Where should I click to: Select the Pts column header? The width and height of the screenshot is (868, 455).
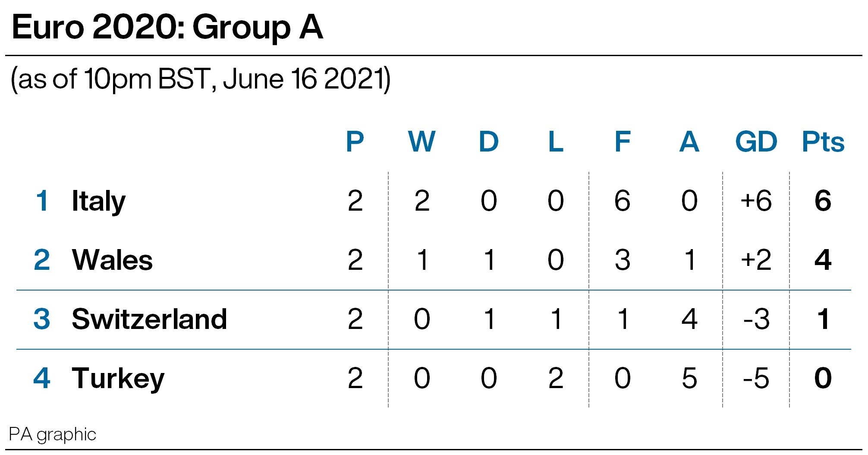click(823, 142)
